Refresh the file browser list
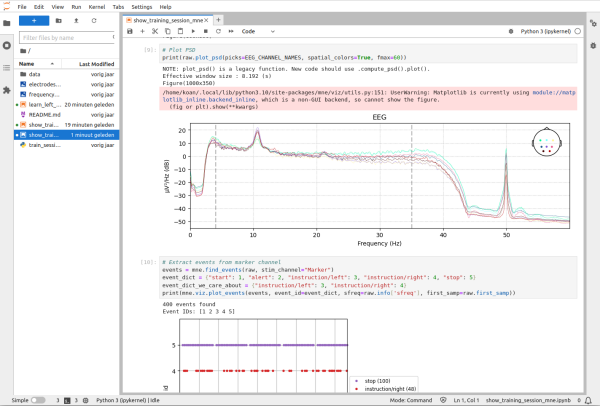600x406 pixels. pos(94,20)
